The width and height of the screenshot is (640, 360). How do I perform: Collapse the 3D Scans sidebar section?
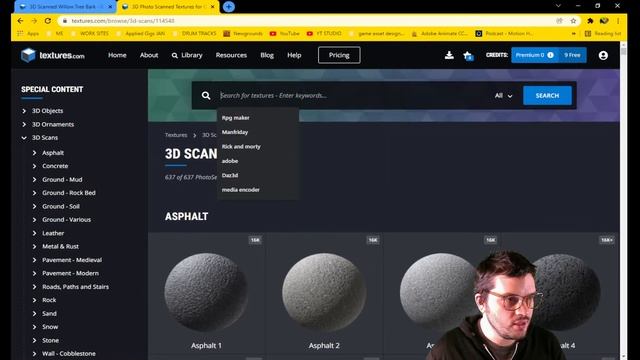pyautogui.click(x=24, y=138)
